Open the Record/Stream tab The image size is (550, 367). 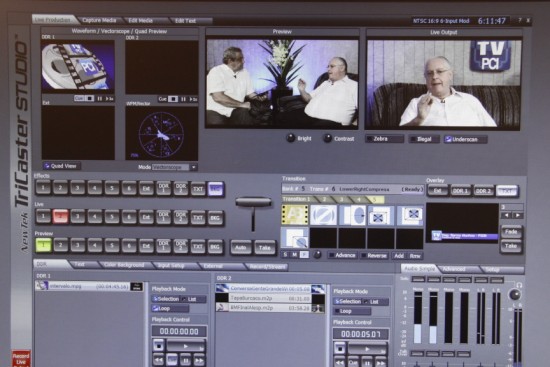point(267,267)
